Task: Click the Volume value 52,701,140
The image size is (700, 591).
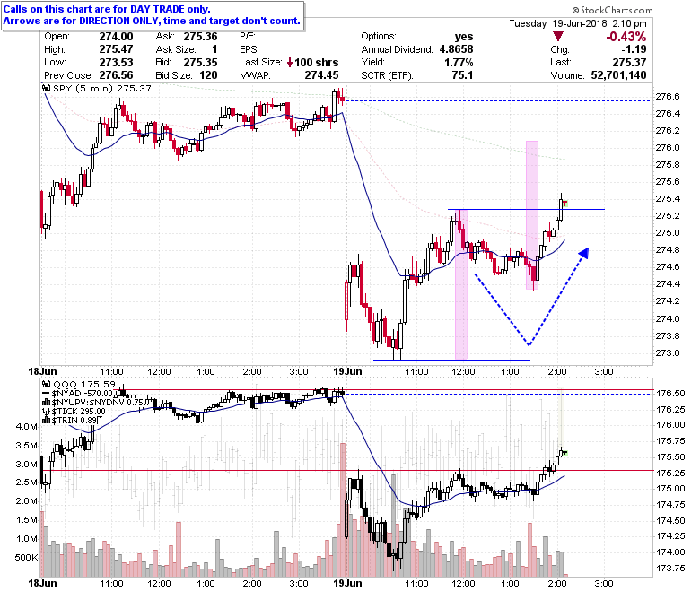Action: click(x=618, y=75)
